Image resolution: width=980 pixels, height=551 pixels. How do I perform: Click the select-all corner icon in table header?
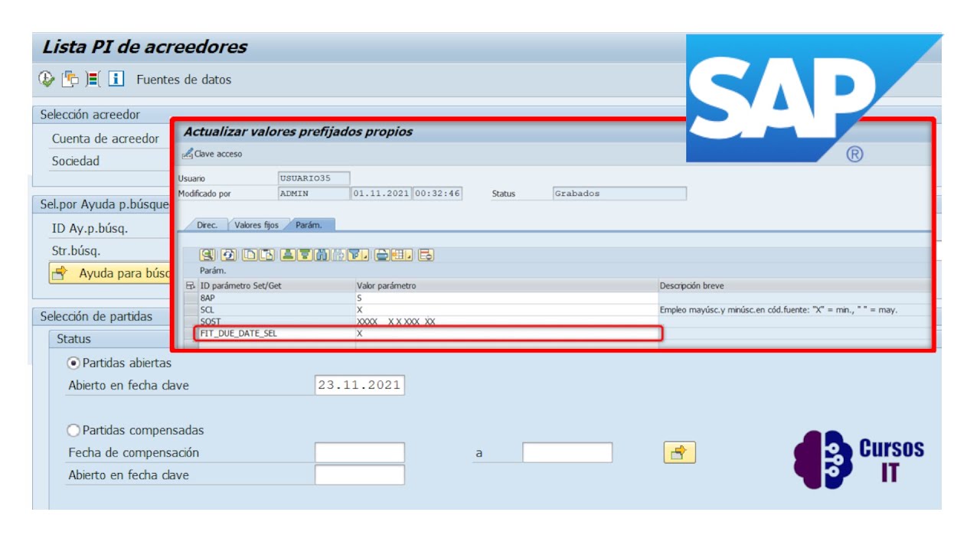coord(191,285)
